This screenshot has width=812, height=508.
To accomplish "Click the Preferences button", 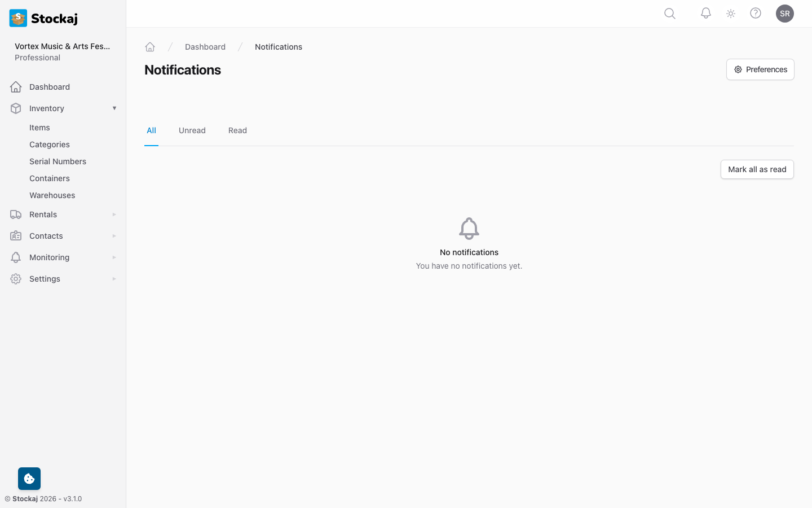I will click(760, 69).
